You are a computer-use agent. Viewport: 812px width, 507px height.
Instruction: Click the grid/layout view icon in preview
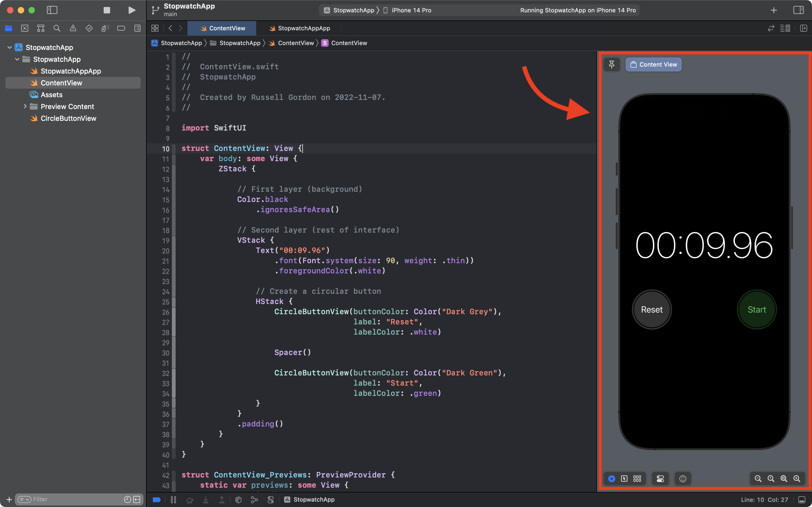637,478
